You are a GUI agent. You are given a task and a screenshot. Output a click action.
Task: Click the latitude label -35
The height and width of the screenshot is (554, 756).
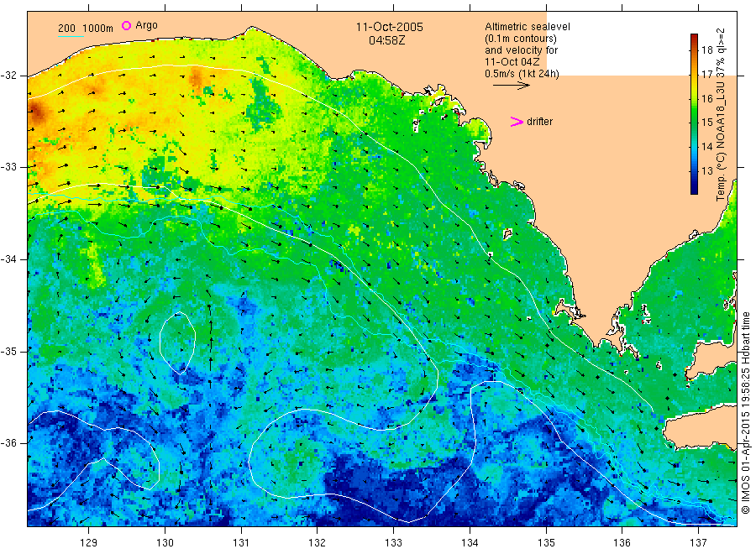tap(8, 351)
